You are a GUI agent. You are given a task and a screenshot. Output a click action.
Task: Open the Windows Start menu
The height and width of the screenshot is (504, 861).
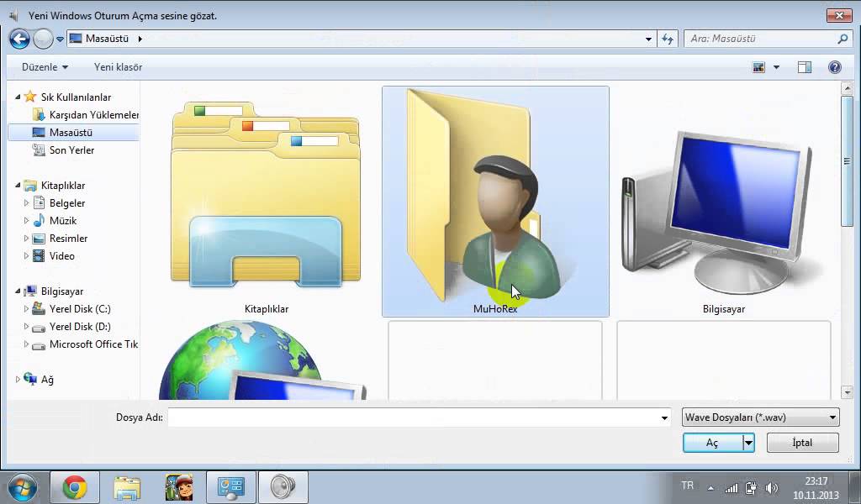point(23,487)
